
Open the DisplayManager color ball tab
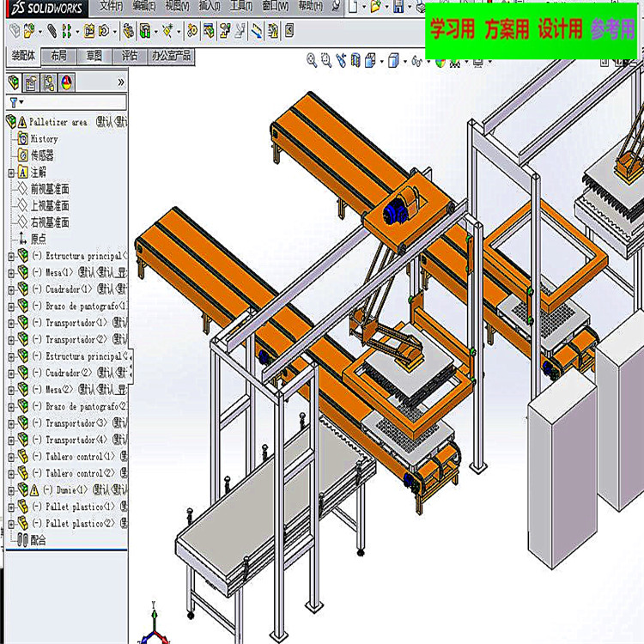pos(66,82)
